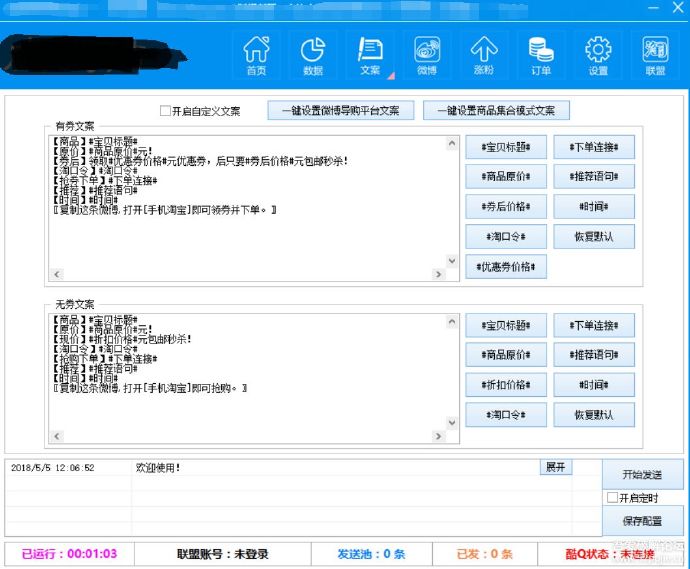Image resolution: width=690 pixels, height=569 pixels.
Task: Click the 保存配置 button
Action: 642,521
